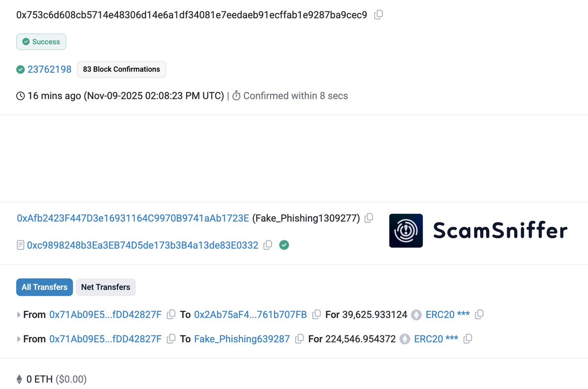Copy first transfer's From address 0x71Ab09E5
This screenshot has width=588, height=389.
[x=171, y=314]
